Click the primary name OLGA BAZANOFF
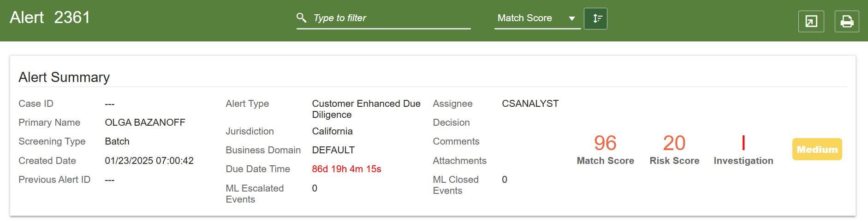The width and height of the screenshot is (868, 221). pos(145,122)
